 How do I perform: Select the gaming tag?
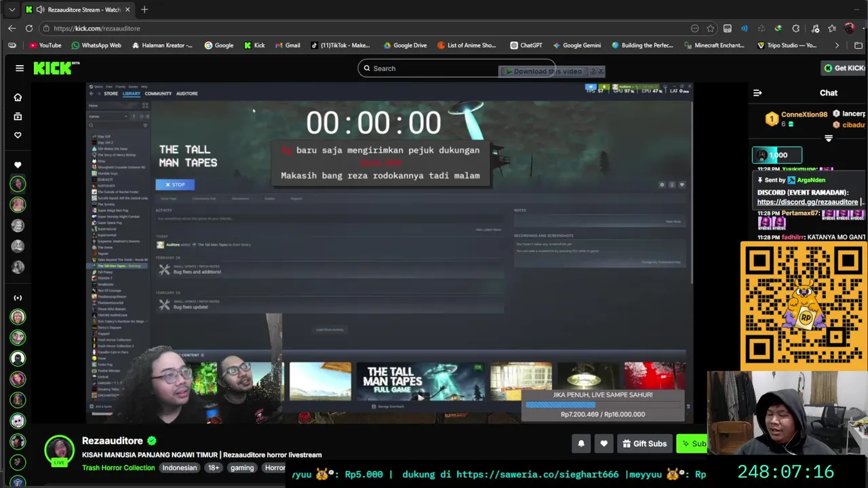tap(241, 468)
